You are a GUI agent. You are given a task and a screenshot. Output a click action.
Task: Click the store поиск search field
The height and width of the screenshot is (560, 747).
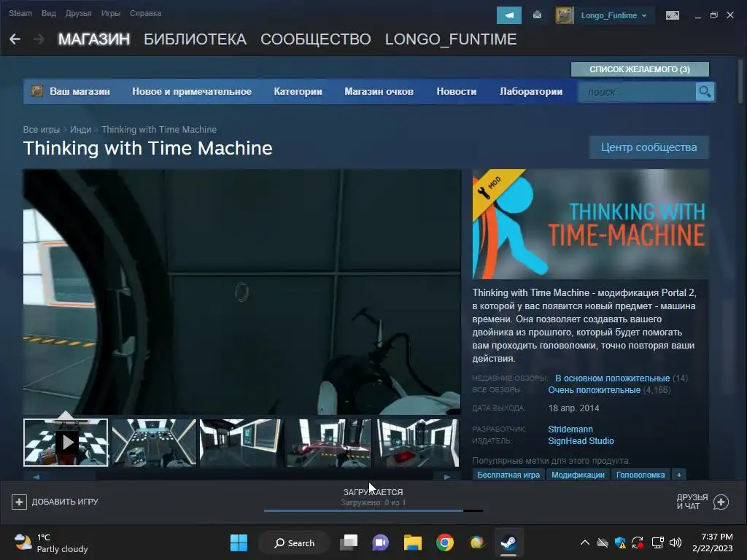tap(636, 92)
